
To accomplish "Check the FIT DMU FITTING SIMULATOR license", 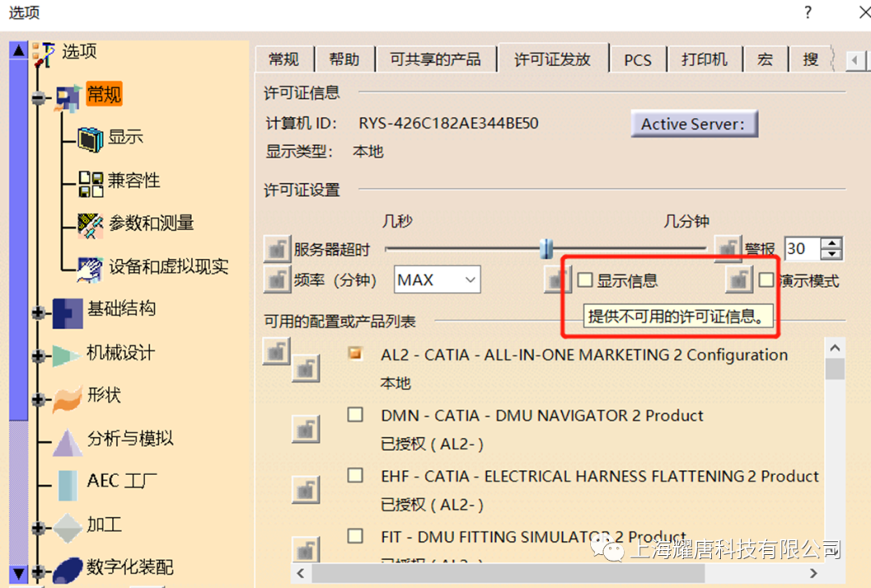I will click(355, 536).
